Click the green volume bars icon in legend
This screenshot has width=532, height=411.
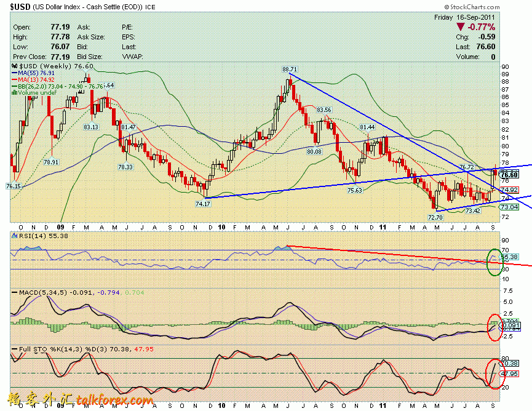(x=15, y=92)
